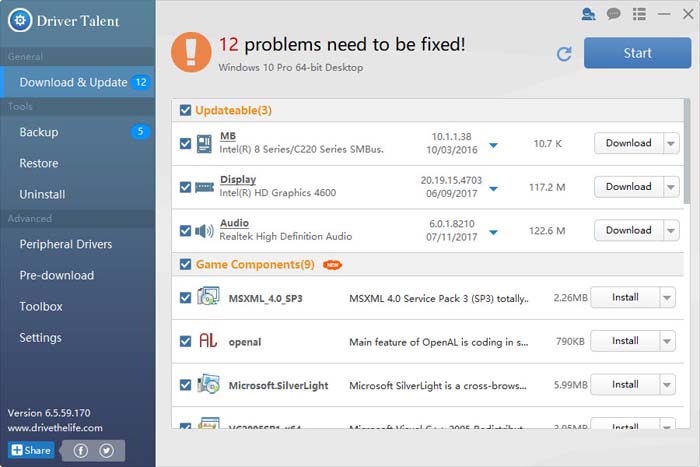Click the Driver Talent gear logo
700x467 pixels.
(20, 20)
